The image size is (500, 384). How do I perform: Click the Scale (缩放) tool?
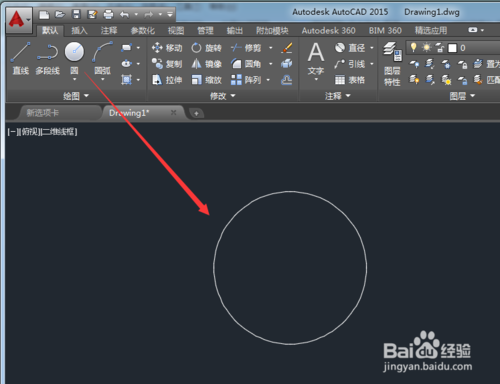click(x=206, y=80)
